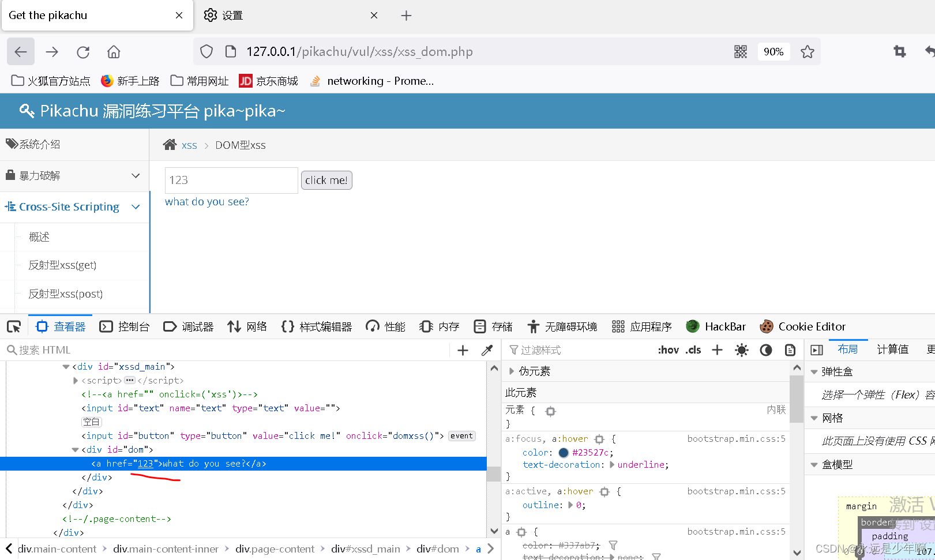Open 反射型xss(post) lesson
935x560 pixels.
(66, 294)
